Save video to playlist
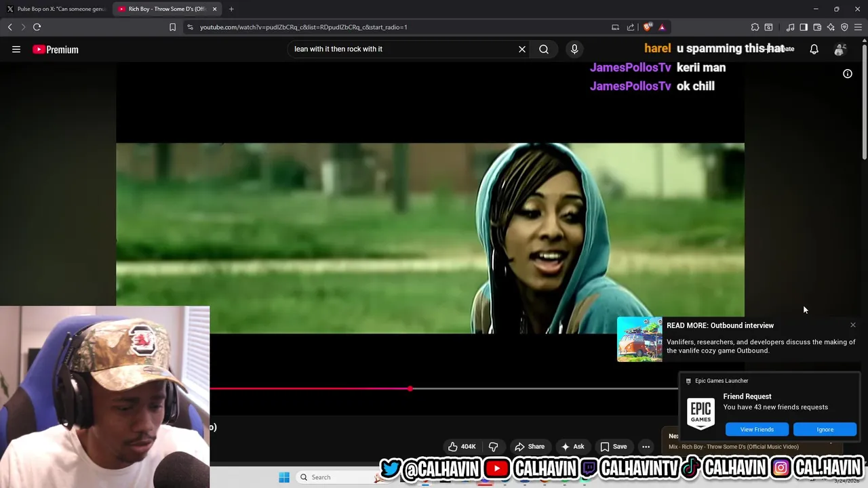 click(614, 447)
